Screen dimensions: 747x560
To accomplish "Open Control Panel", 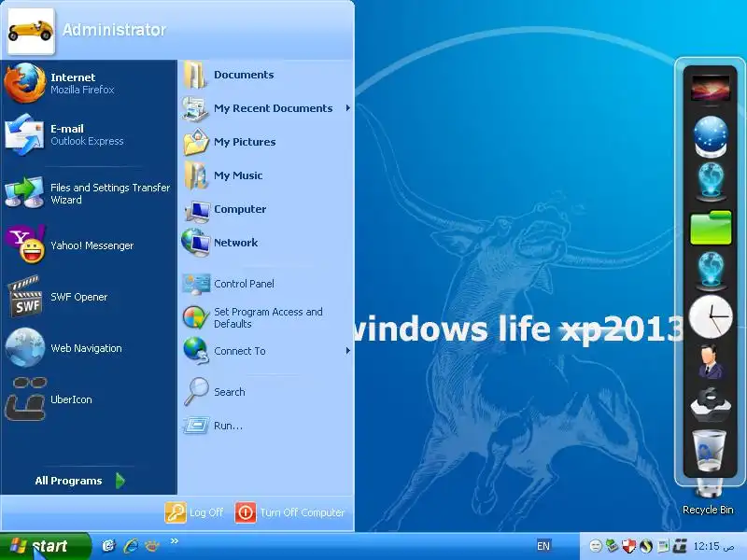I will tap(266, 284).
